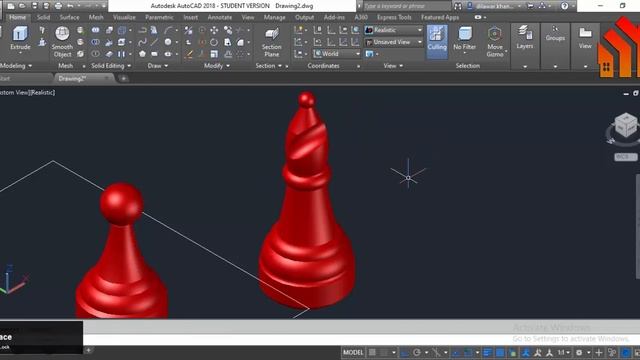This screenshot has height=360, width=640.
Task: Open the Groups panel button
Action: [x=555, y=33]
